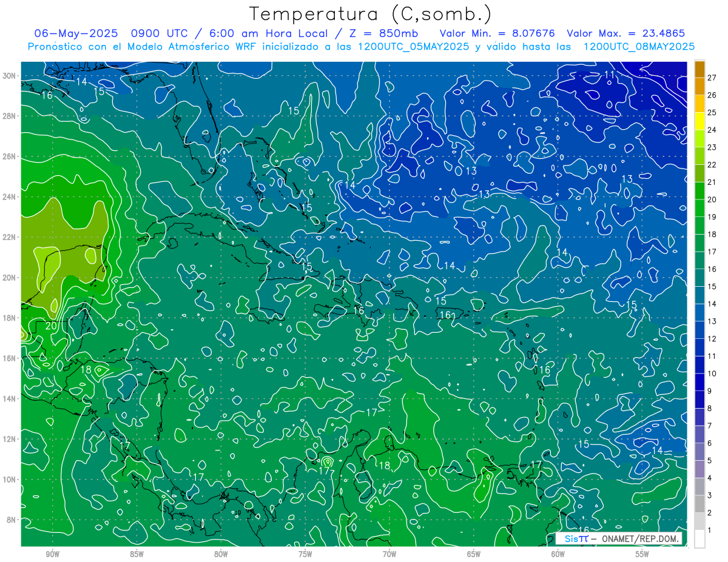Click the 14N latitude axis label
Screen dimensions: 728x562
point(8,398)
